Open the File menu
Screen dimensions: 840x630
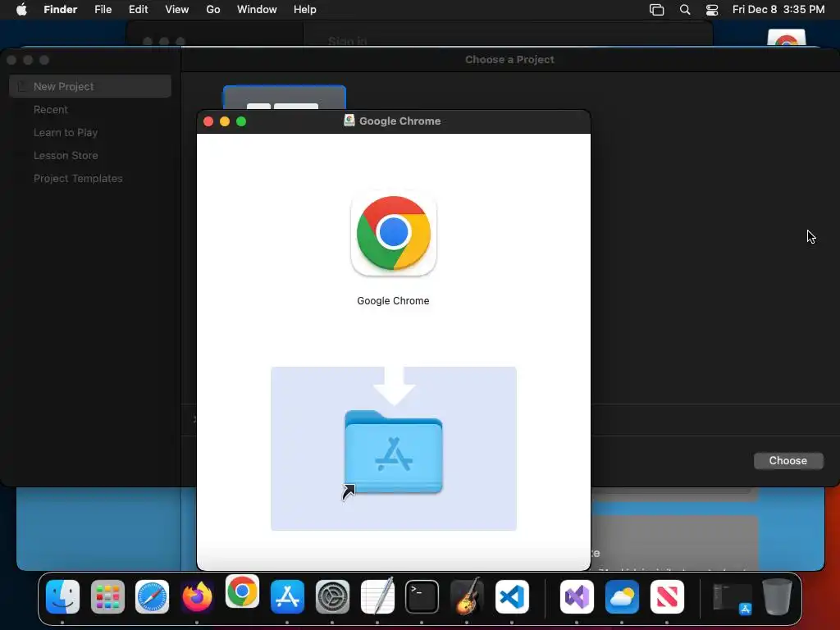[103, 9]
